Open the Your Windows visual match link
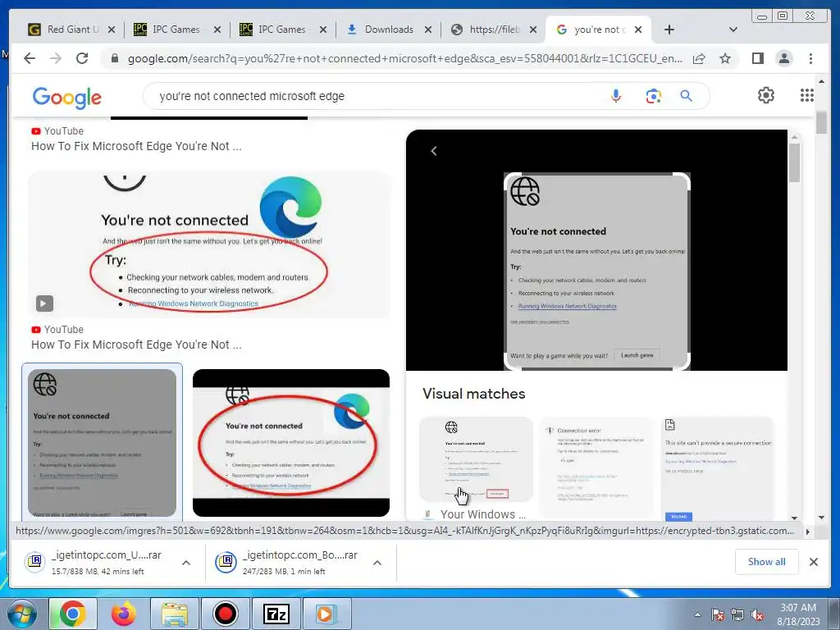This screenshot has height=630, width=840. click(x=482, y=514)
